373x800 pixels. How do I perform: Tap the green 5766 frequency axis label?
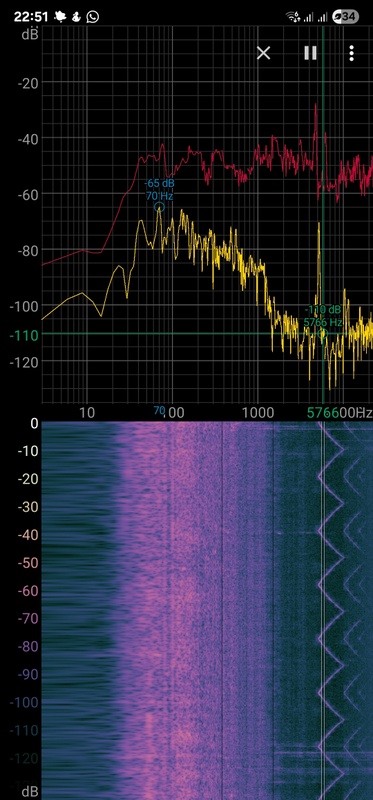[x=322, y=412]
